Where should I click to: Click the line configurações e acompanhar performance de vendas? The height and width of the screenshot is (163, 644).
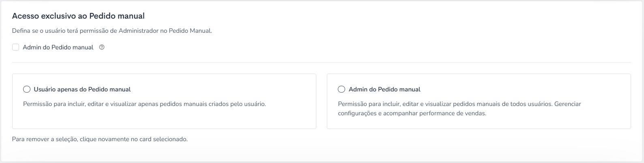click(412, 114)
